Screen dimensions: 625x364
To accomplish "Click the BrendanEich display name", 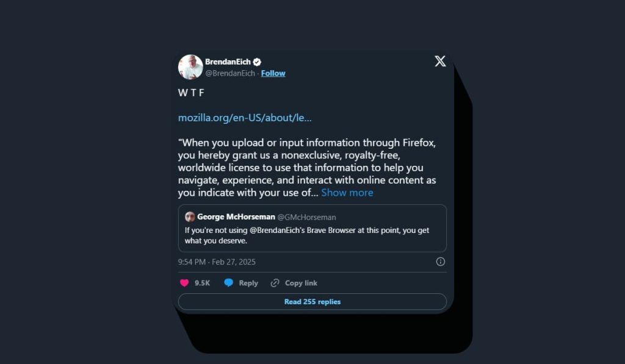I will click(x=228, y=62).
